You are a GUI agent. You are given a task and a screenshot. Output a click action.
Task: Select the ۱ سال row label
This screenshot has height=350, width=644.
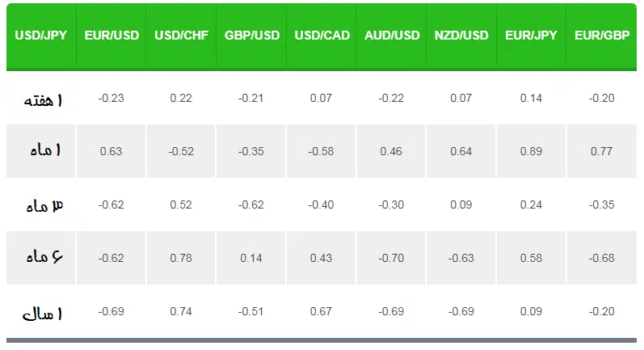tap(42, 314)
